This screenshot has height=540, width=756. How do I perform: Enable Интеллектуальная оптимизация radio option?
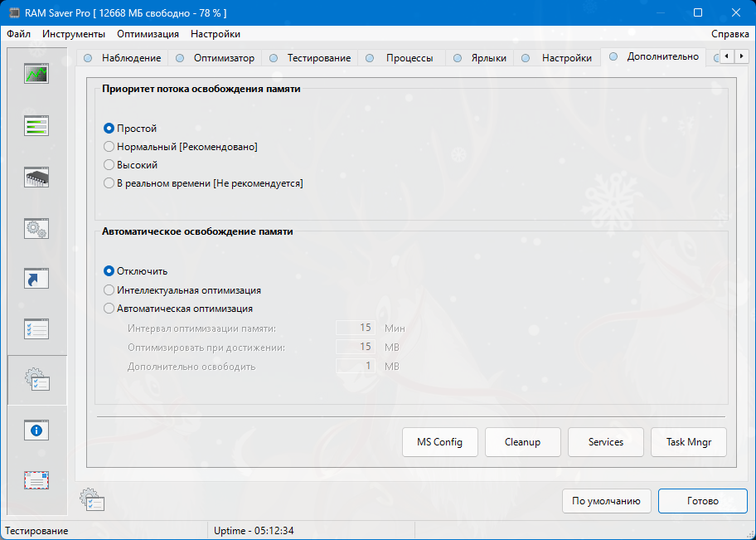coord(109,290)
